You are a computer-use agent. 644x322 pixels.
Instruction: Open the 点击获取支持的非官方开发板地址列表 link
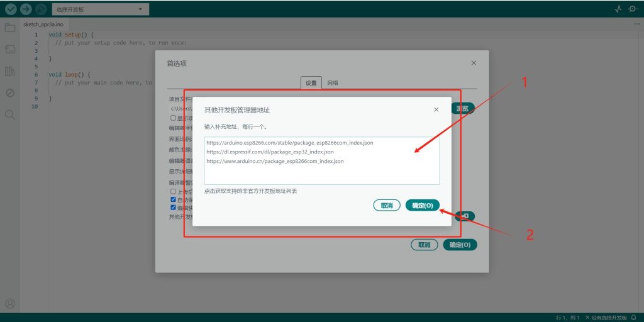coord(250,191)
